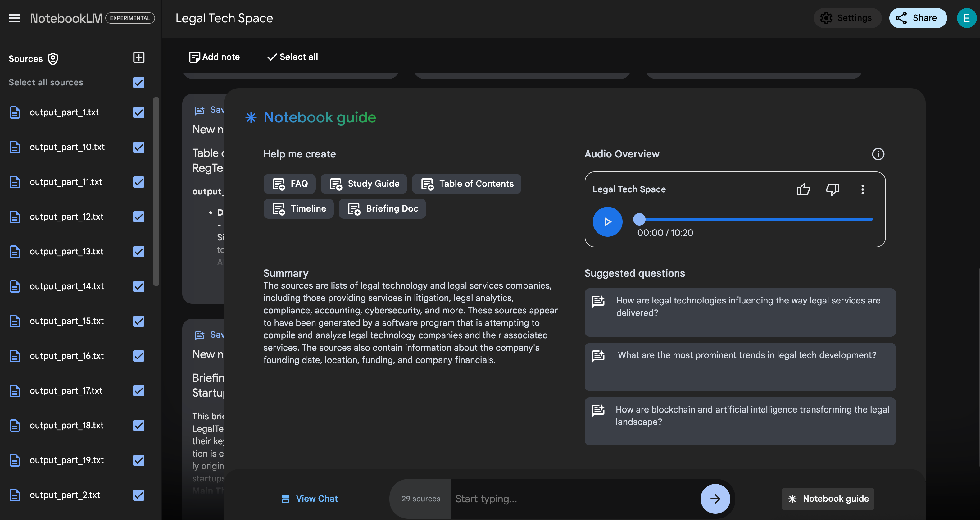Ask how legal technologies influence service delivery
Screen dimensions: 980x520
click(x=740, y=312)
